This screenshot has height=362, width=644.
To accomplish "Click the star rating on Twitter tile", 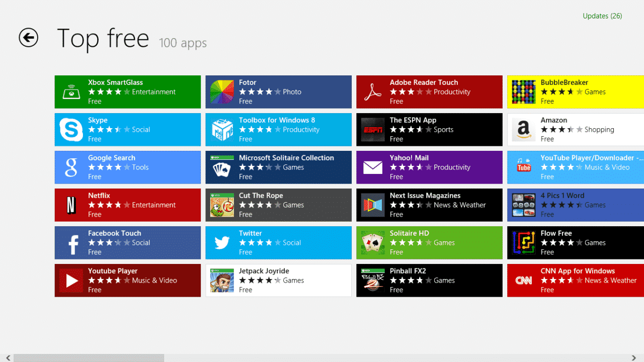I will pos(260,243).
